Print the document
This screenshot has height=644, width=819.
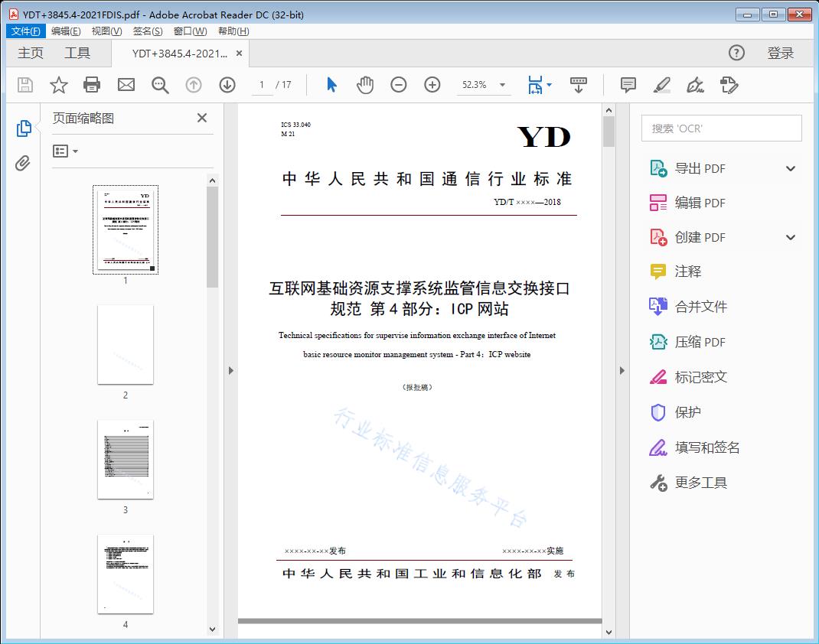[92, 85]
